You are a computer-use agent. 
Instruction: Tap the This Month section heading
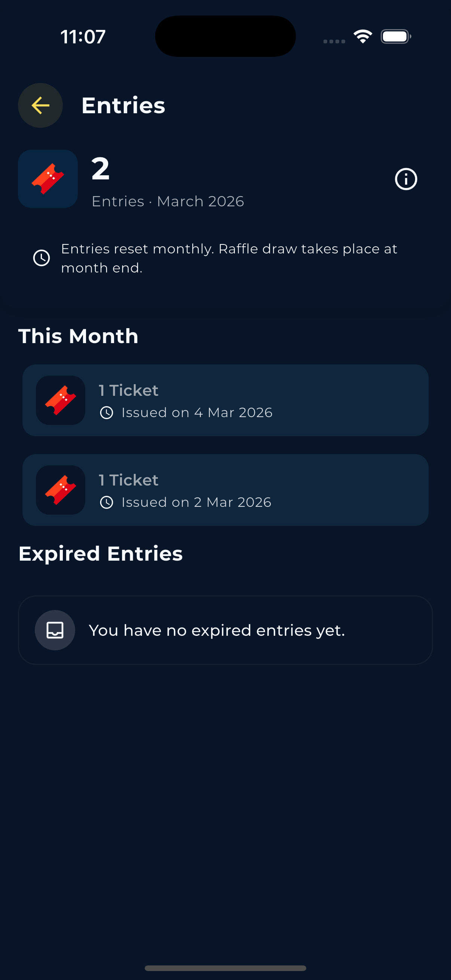(79, 336)
